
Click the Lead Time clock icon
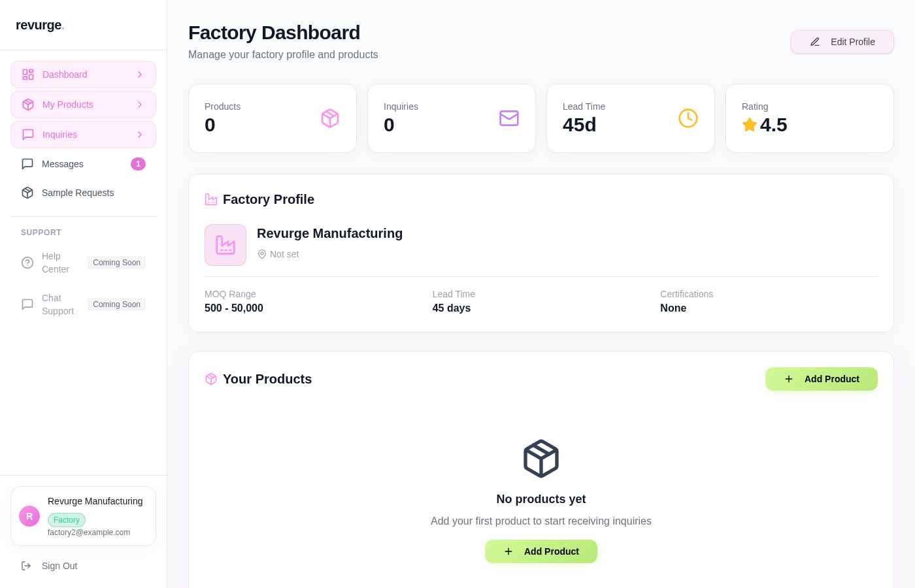click(x=688, y=118)
